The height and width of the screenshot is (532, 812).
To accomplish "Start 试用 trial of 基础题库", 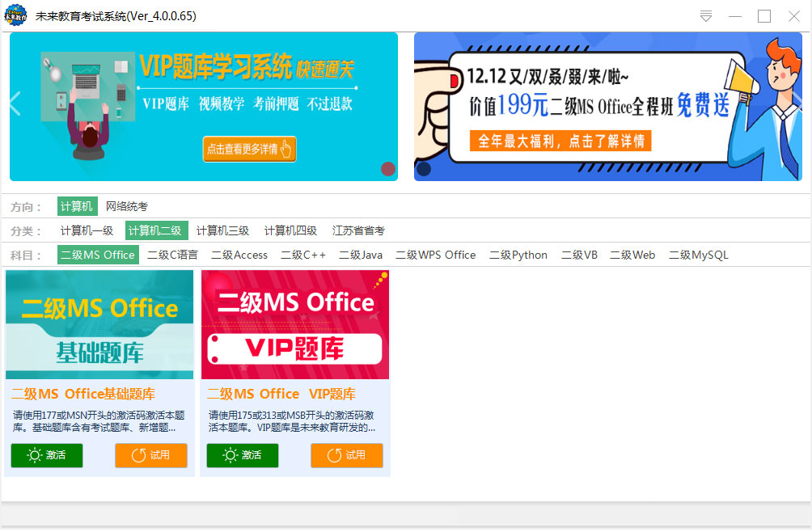I will point(151,455).
